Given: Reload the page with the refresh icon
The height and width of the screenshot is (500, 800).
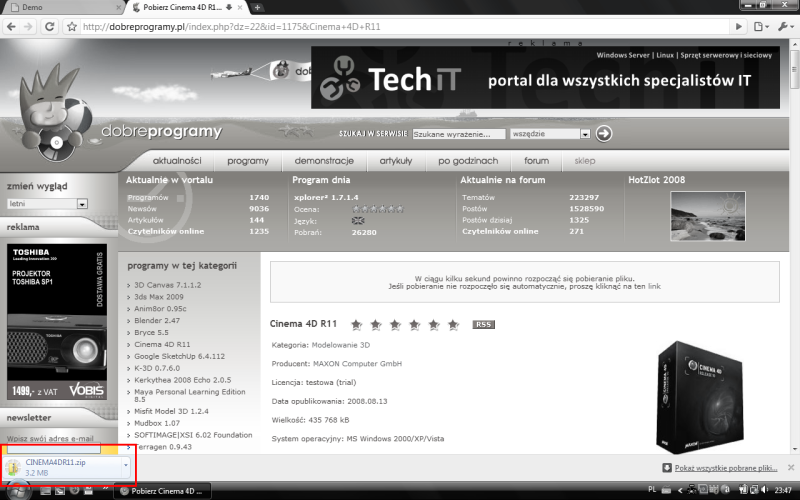Looking at the screenshot, I should (x=49, y=27).
